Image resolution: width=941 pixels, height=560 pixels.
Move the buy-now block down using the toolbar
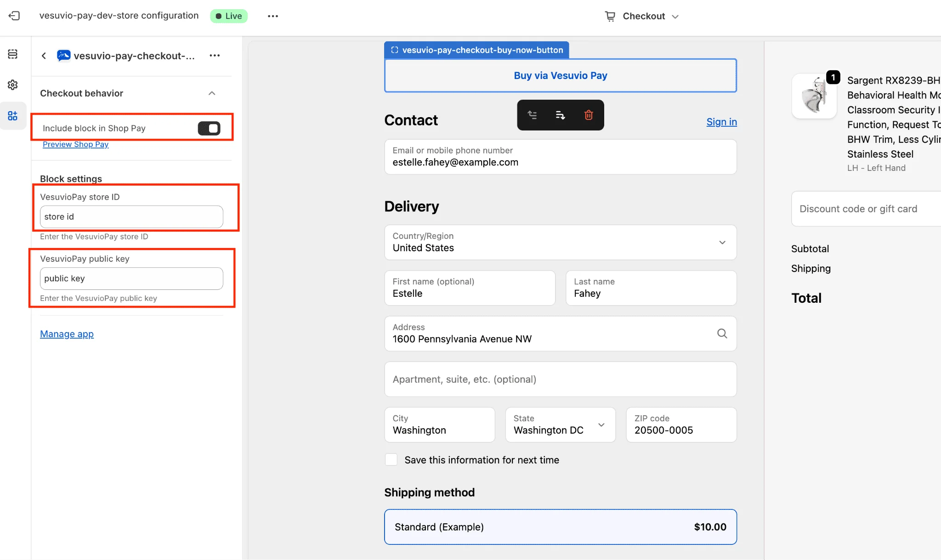(x=560, y=115)
